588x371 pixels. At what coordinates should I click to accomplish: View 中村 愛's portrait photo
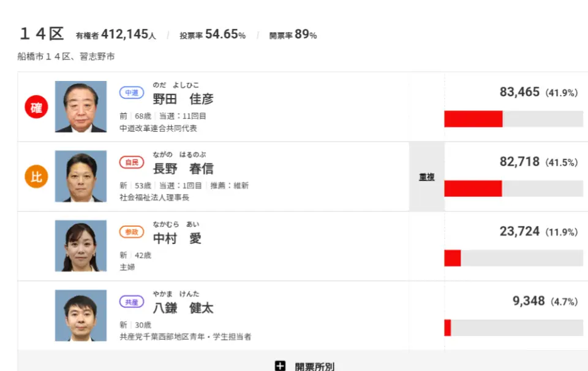coord(81,246)
